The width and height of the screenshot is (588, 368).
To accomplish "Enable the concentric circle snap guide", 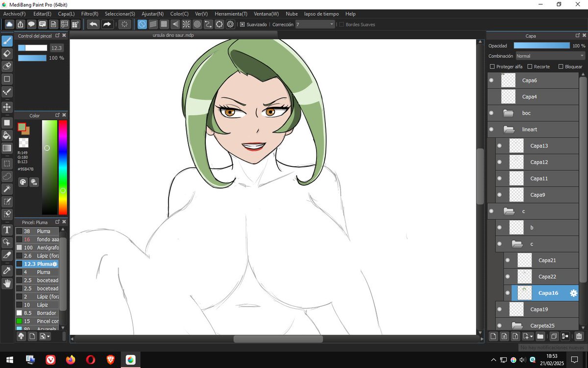I will tap(197, 24).
